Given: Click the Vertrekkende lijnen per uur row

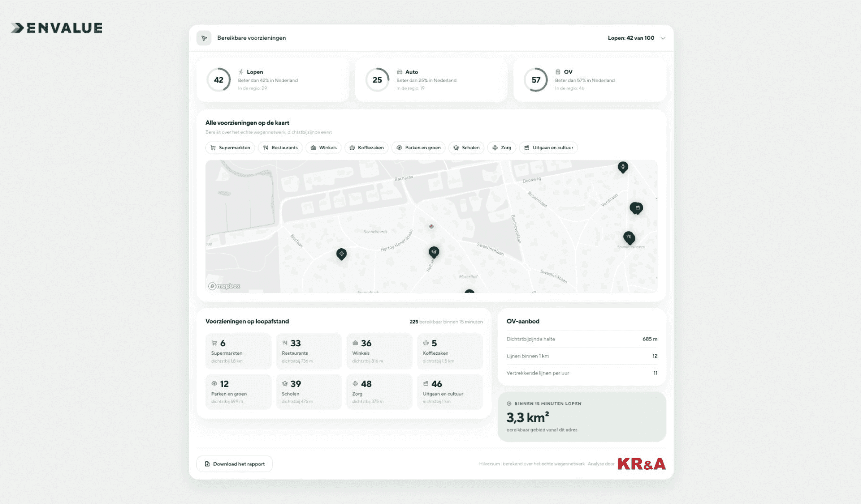Looking at the screenshot, I should click(x=582, y=373).
